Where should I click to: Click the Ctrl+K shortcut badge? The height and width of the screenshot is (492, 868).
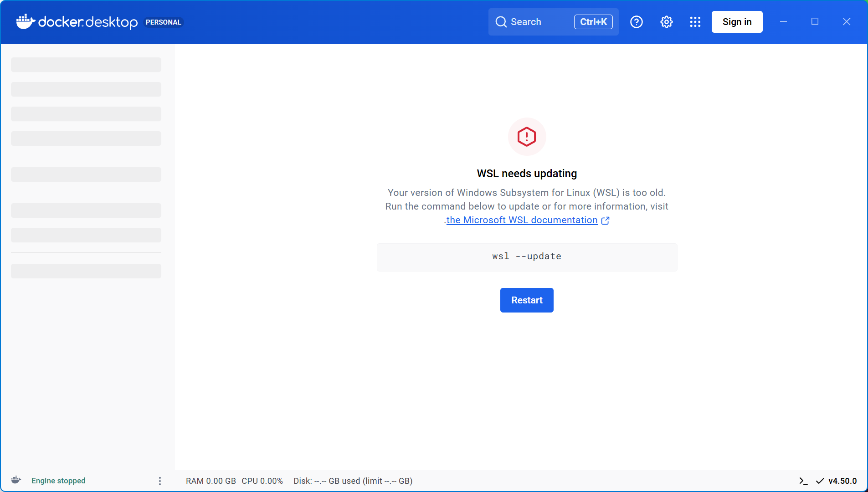pos(593,21)
